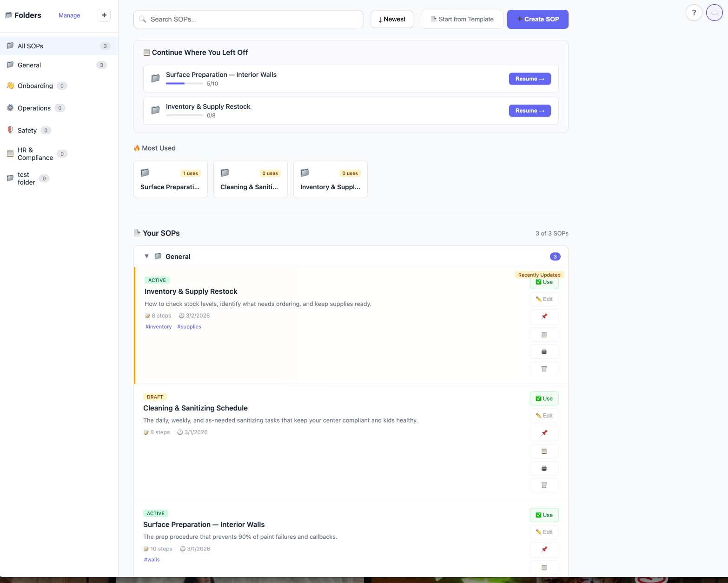Open the Cleaning & Saniti... most used card
The image size is (728, 583).
coord(250,179)
